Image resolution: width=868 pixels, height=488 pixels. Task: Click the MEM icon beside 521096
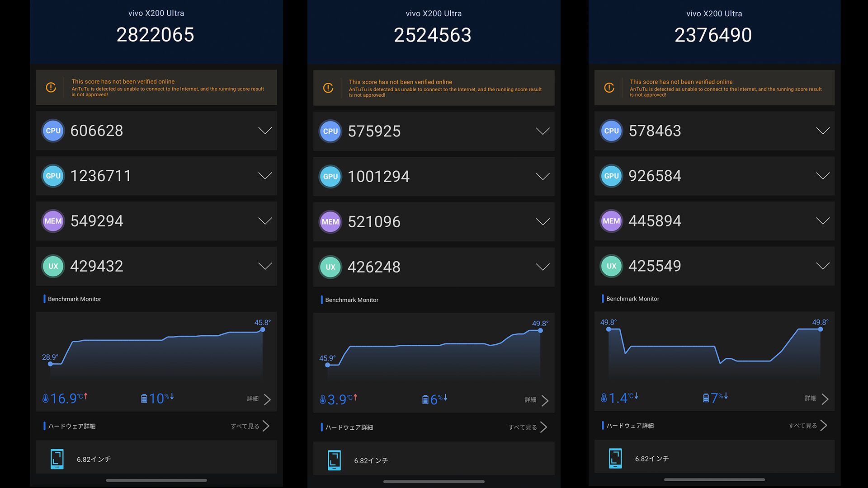pyautogui.click(x=330, y=222)
